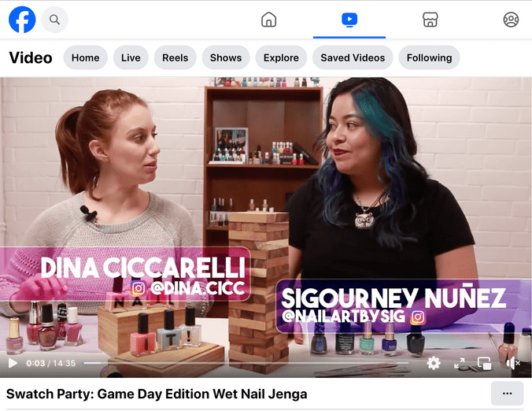Go to the Home feed icon

pos(268,20)
